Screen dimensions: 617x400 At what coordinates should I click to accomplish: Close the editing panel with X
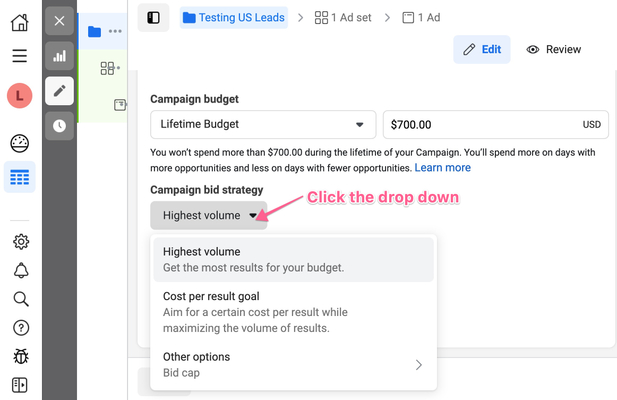[59, 21]
